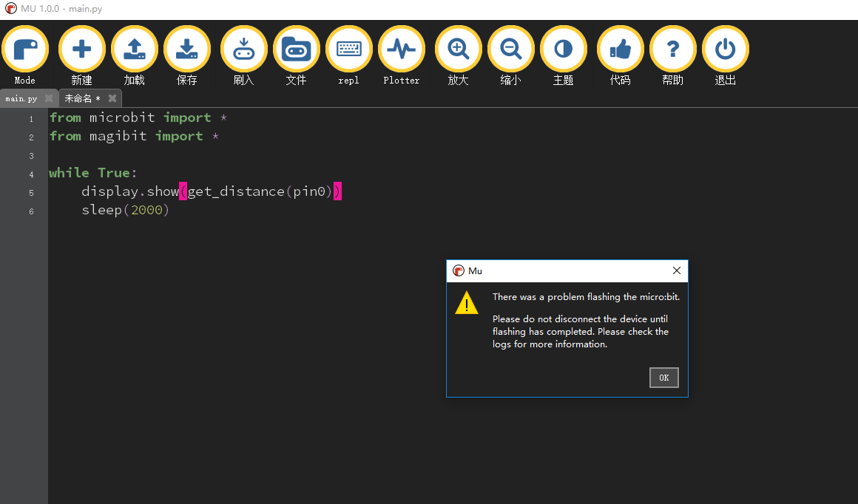Click line number 5 in the gutter
This screenshot has height=504, width=858.
[x=31, y=192]
